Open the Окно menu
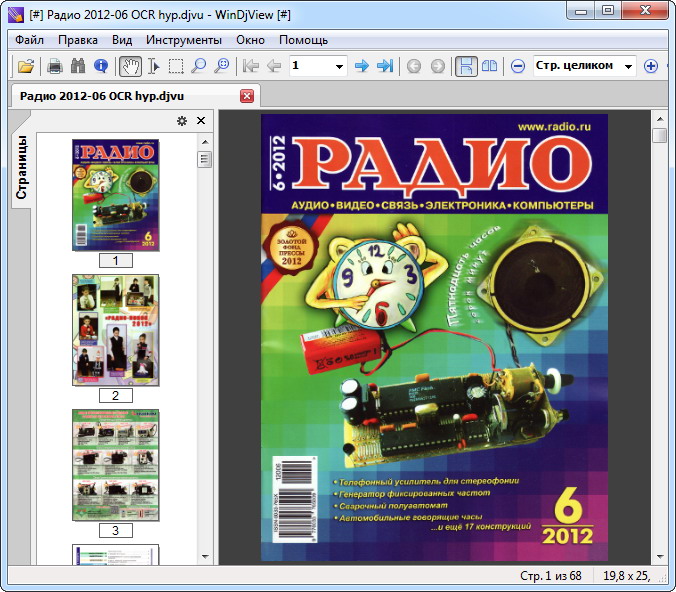 (x=250, y=40)
